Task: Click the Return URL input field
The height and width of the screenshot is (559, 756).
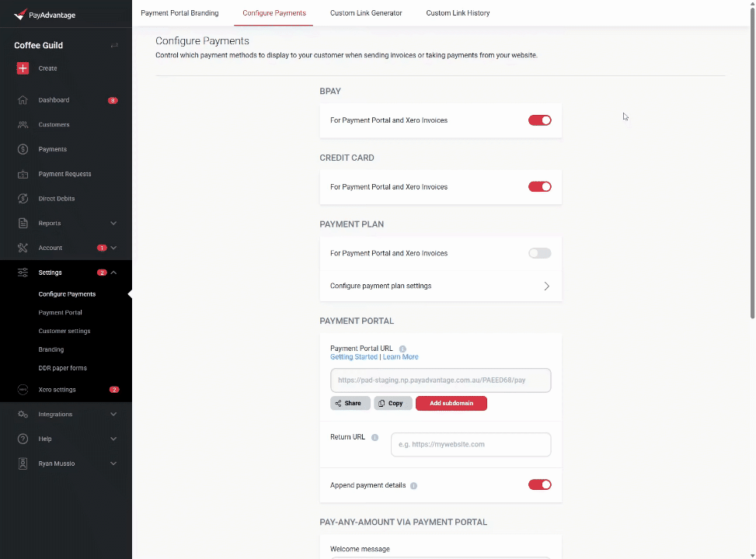Action: [x=470, y=445]
